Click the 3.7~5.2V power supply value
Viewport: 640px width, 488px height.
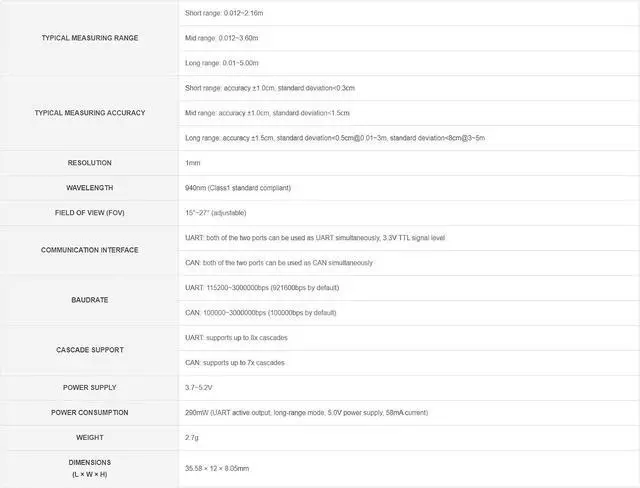click(201, 387)
